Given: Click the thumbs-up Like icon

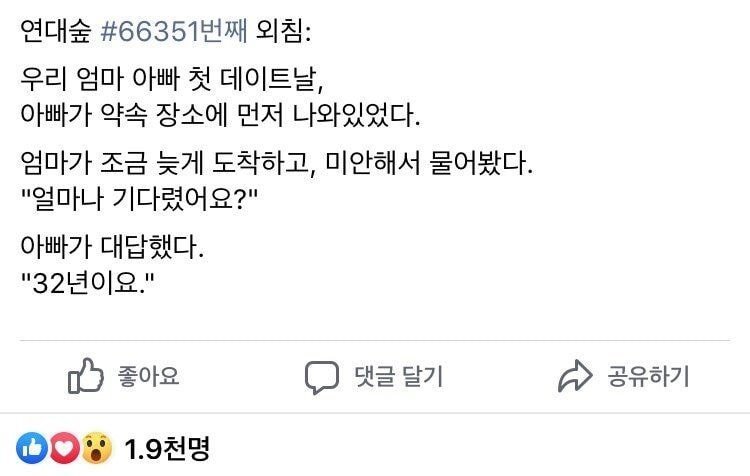Looking at the screenshot, I should click(x=85, y=377).
